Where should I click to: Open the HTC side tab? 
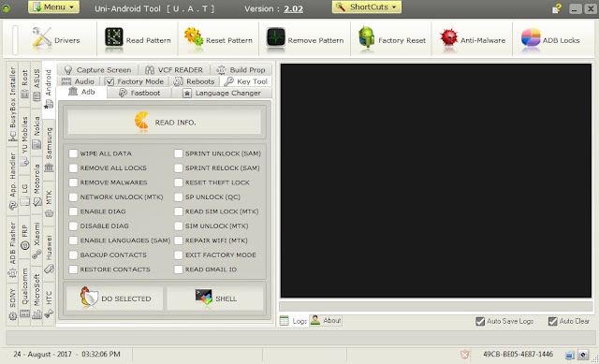[x=49, y=304]
